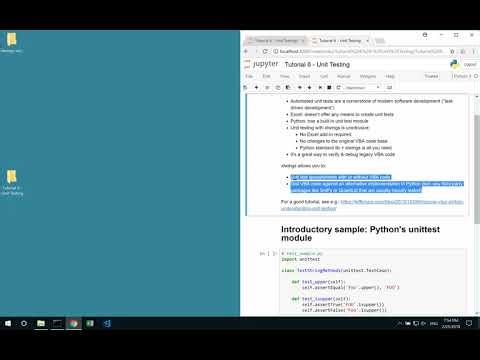Run the current cell with the Run icon
Screen dimensions: 480x360
tap(320, 87)
